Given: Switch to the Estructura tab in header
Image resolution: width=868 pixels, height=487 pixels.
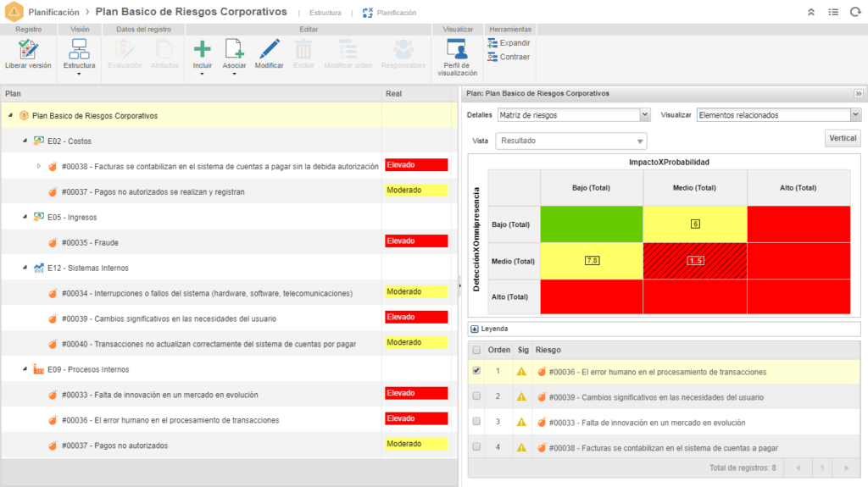Looking at the screenshot, I should click(x=325, y=13).
